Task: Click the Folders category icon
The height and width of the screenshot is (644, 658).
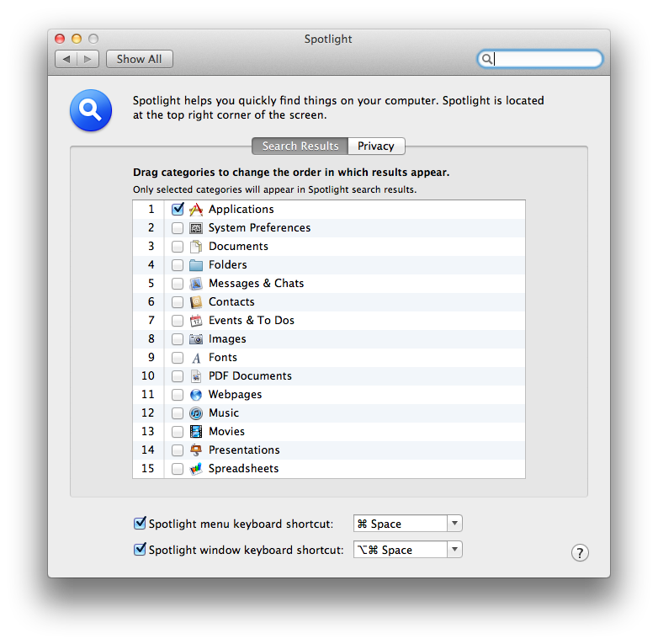Action: (x=196, y=265)
